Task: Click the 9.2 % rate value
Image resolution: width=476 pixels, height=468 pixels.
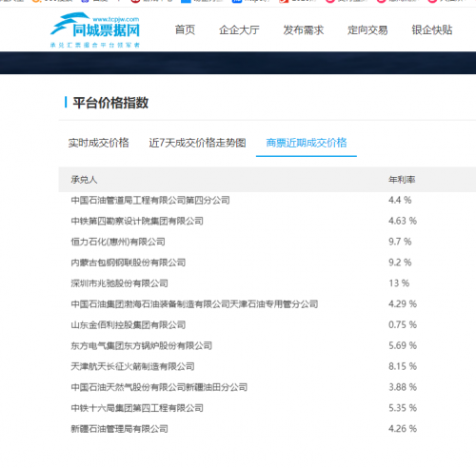Action: point(400,263)
